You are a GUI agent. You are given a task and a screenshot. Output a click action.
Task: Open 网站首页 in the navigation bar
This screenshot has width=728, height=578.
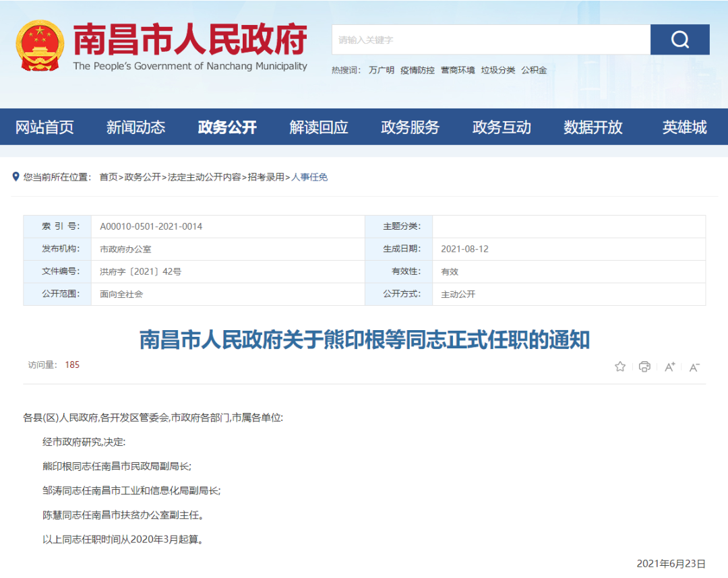pyautogui.click(x=44, y=127)
